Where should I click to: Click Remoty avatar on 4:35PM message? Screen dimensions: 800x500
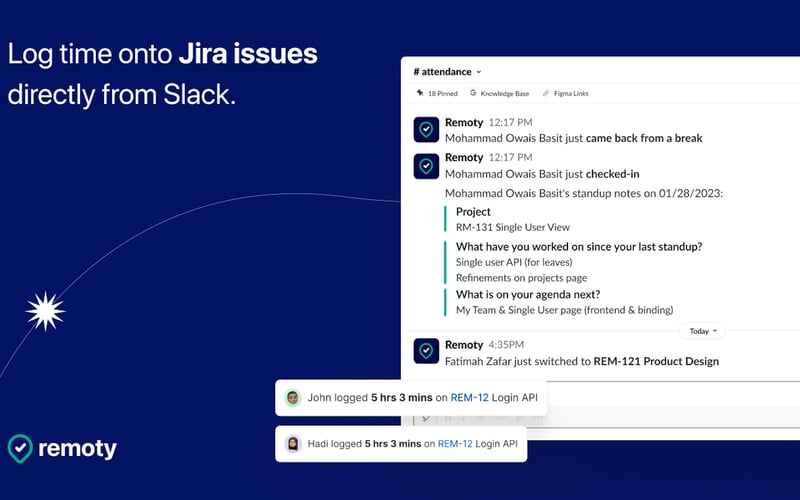point(426,351)
